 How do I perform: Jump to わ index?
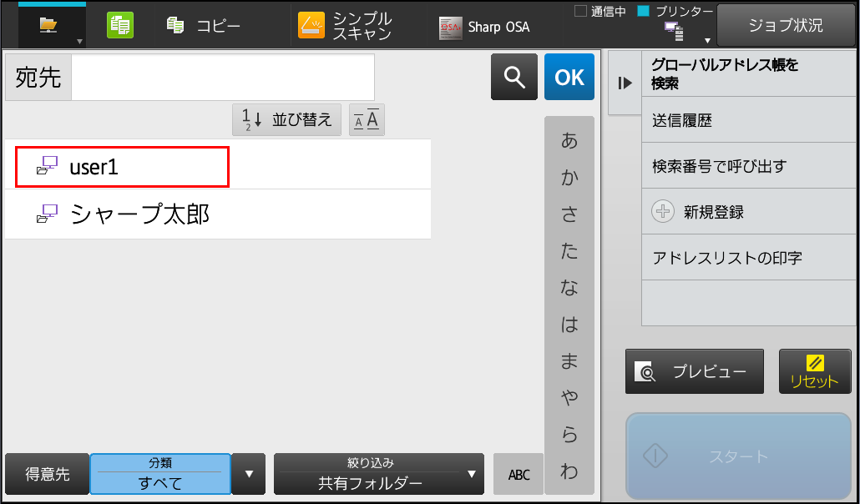tap(569, 471)
